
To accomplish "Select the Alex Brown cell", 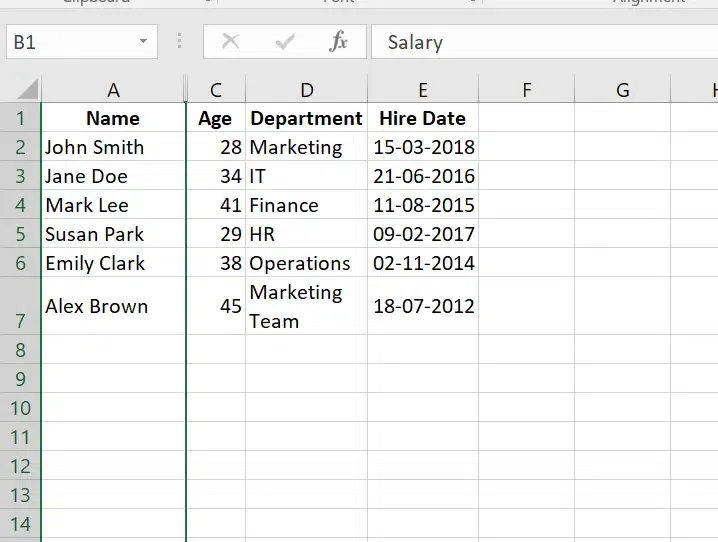I will (x=113, y=306).
